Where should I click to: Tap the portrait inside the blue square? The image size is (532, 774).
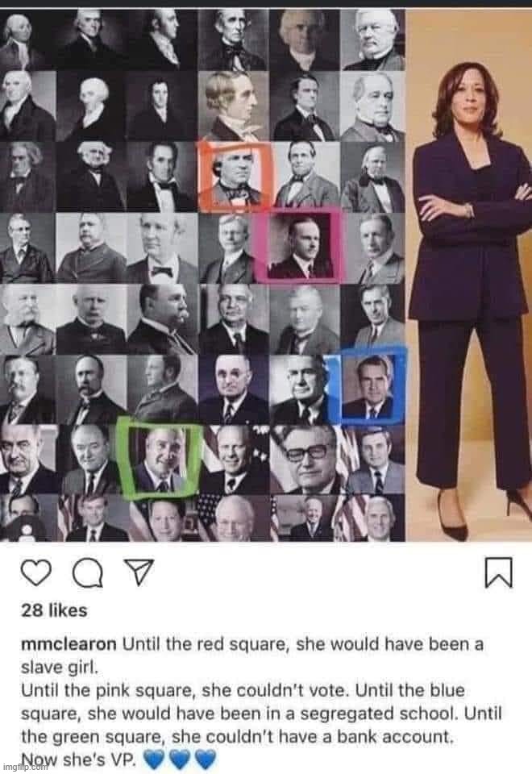click(x=369, y=385)
